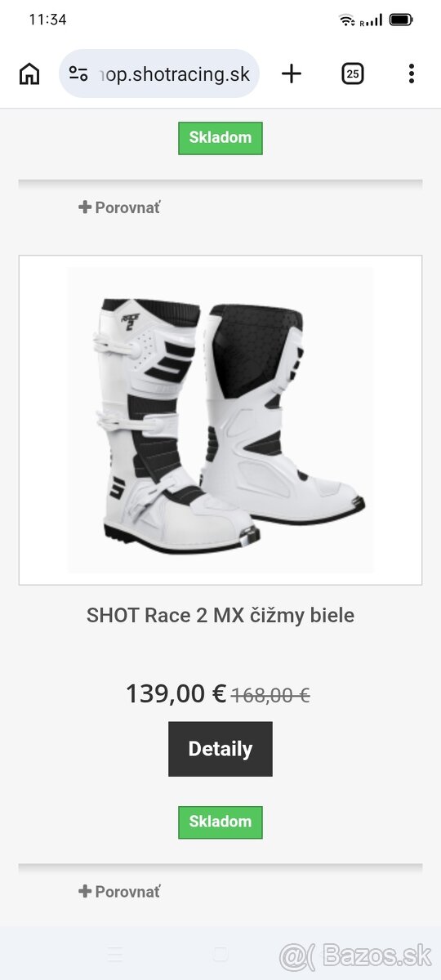Tap the mobile signal strength icon

[x=372, y=20]
